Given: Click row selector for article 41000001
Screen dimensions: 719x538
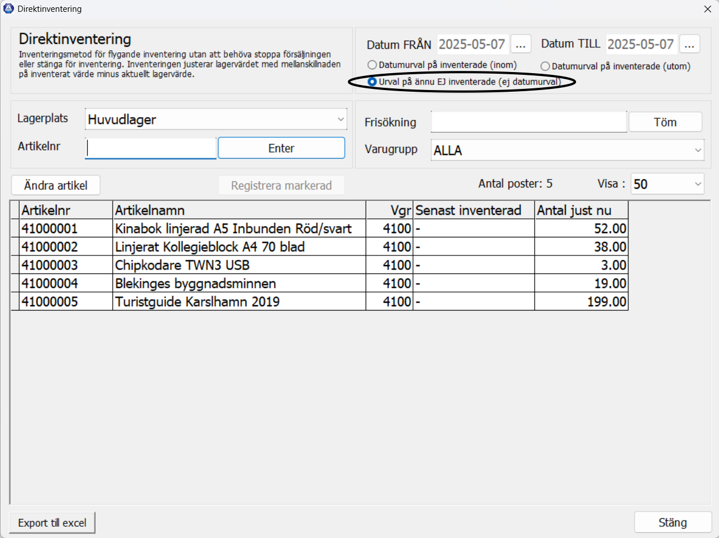Looking at the screenshot, I should pos(15,228).
